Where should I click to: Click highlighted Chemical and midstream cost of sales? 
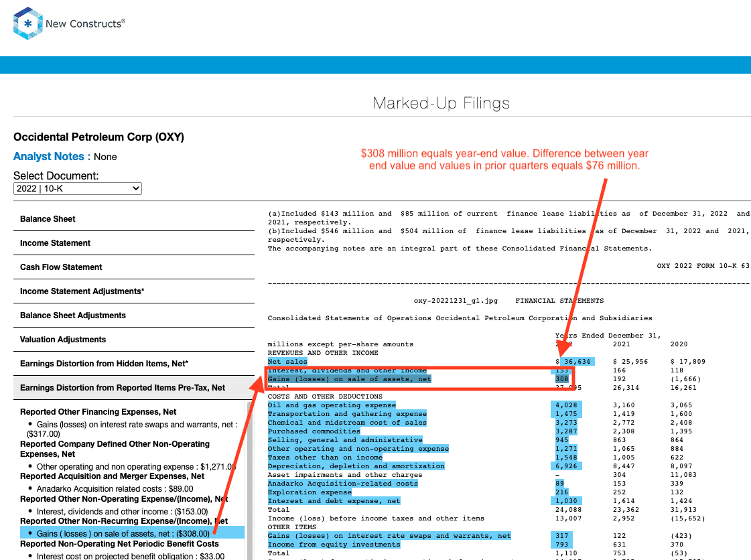347,423
